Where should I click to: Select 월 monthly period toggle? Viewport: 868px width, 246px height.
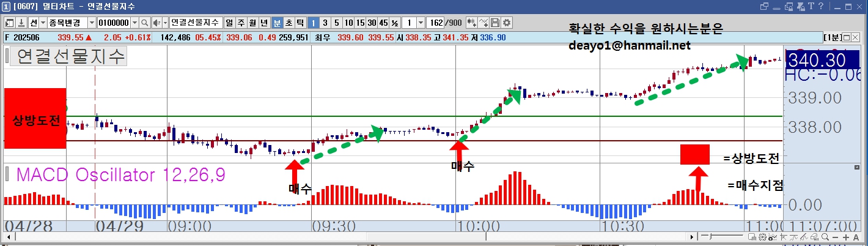tap(252, 23)
